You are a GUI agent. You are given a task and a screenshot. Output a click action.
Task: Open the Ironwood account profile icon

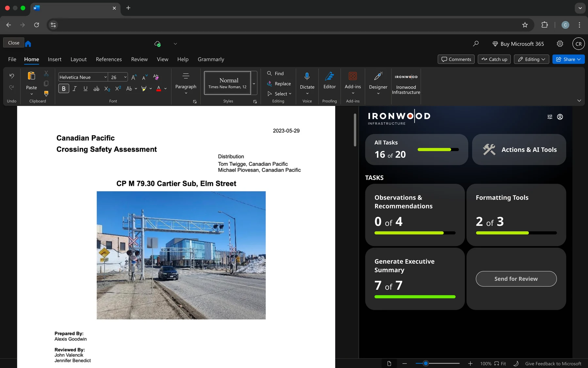[560, 117]
